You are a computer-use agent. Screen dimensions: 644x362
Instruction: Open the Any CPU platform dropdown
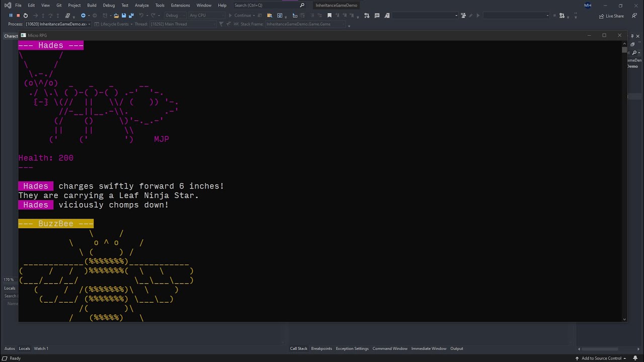pos(206,16)
